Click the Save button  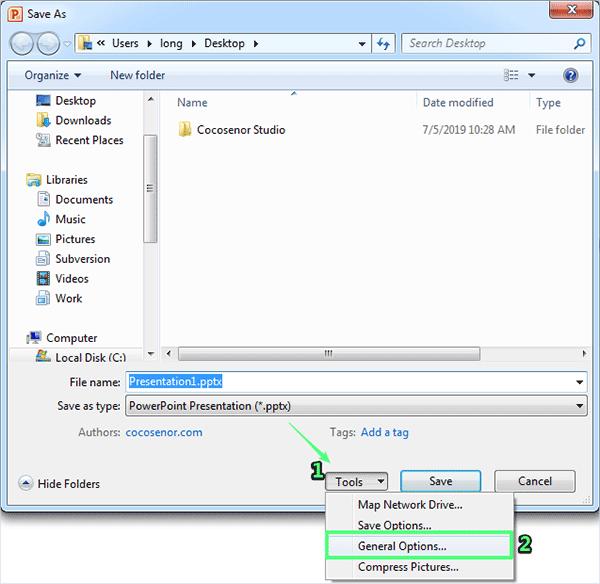440,481
